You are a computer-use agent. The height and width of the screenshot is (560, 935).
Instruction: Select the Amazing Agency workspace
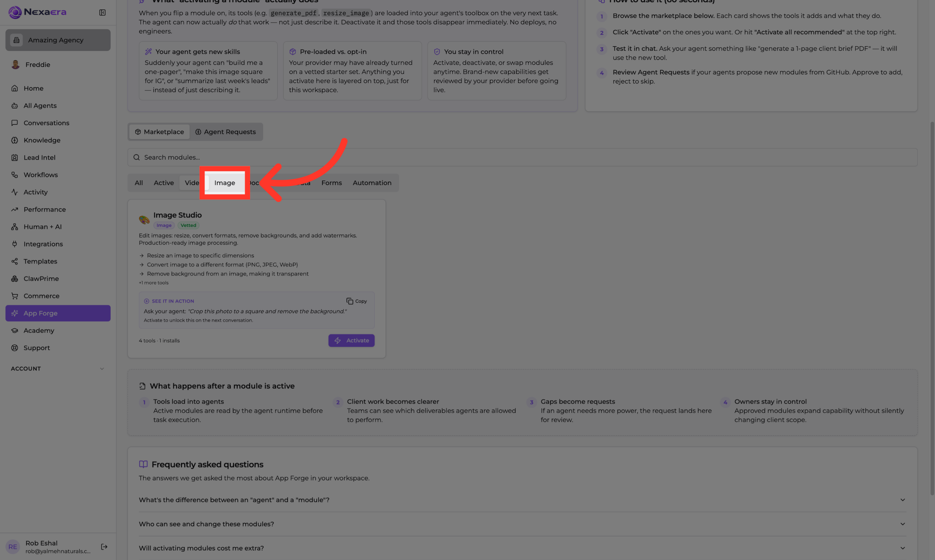(58, 40)
